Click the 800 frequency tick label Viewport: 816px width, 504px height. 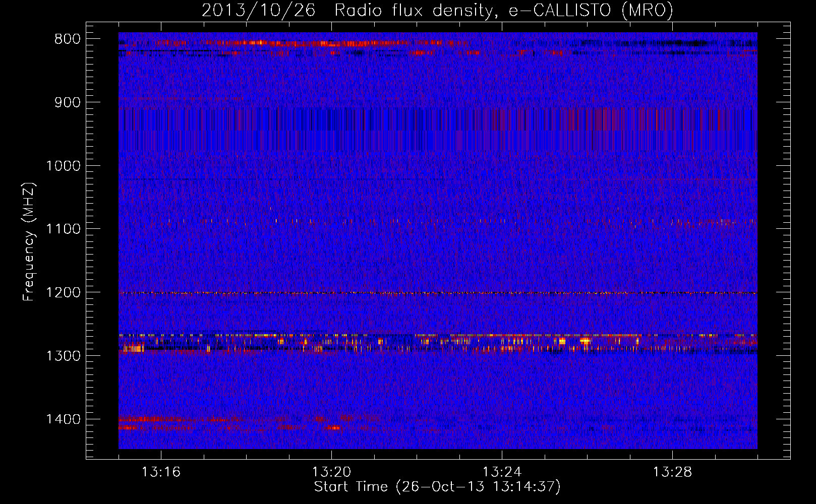pos(68,39)
